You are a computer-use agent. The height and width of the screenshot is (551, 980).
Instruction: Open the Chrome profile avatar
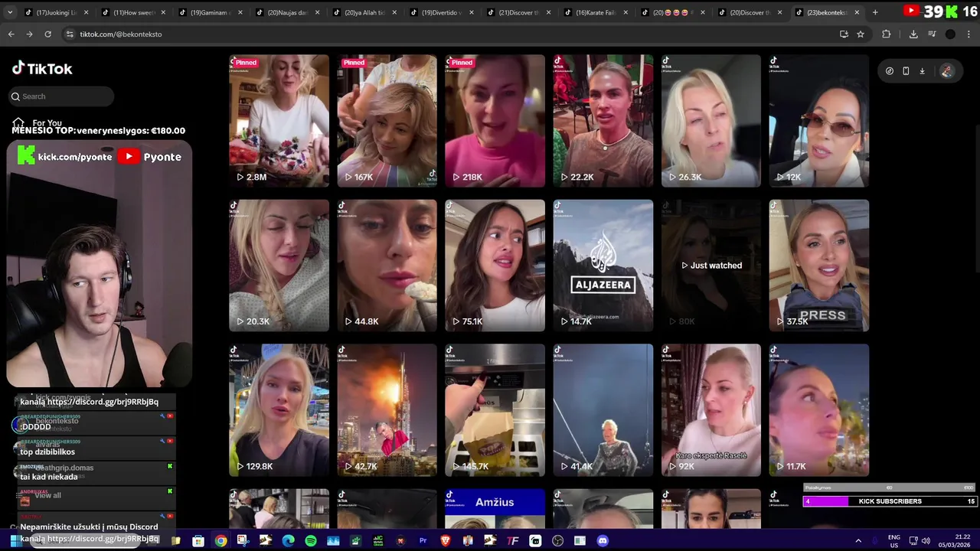[950, 34]
